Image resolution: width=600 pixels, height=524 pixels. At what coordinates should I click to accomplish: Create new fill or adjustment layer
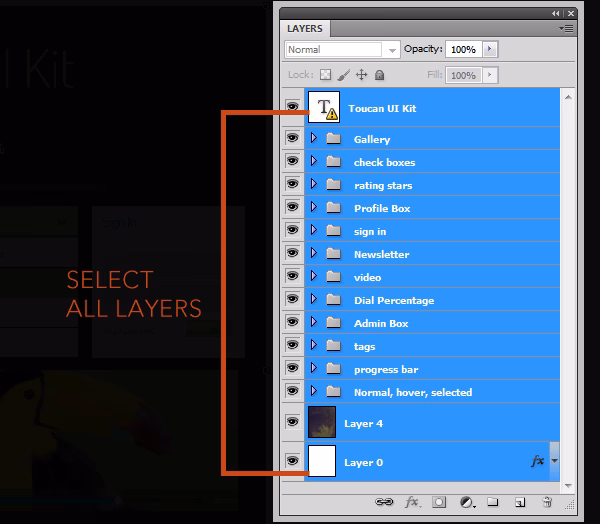466,502
